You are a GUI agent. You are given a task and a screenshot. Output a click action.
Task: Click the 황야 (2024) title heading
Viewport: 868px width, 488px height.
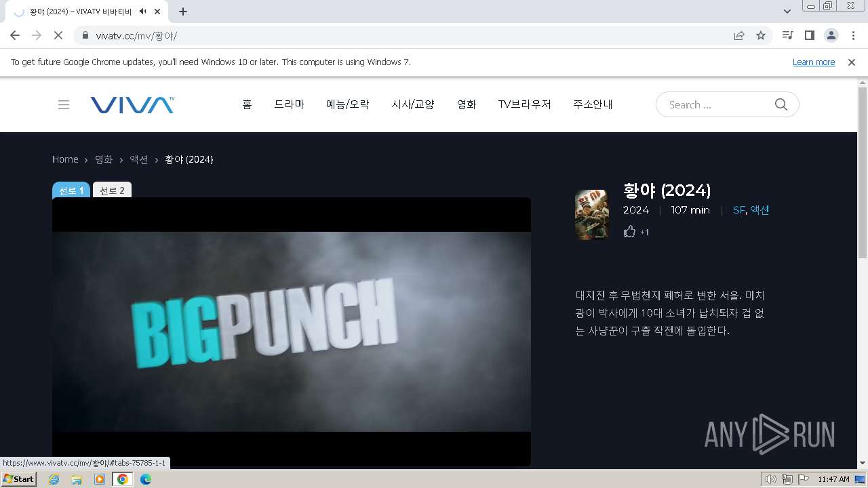click(x=667, y=190)
